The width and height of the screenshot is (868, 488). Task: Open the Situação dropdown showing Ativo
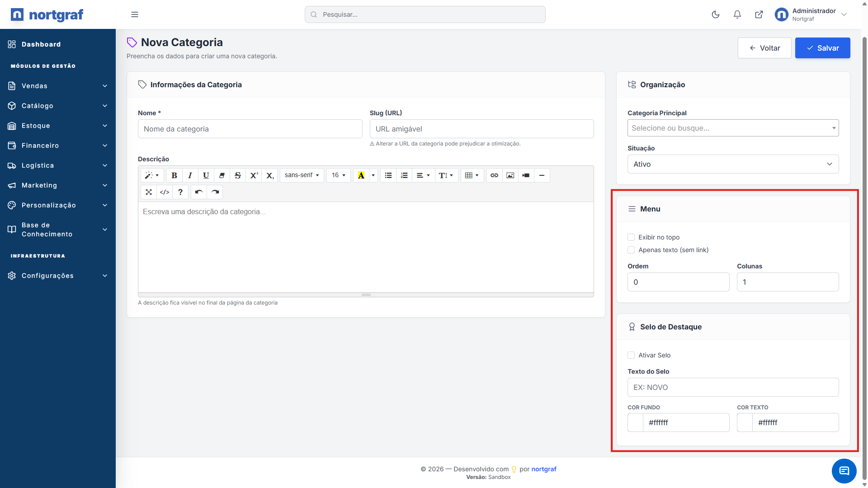(733, 164)
